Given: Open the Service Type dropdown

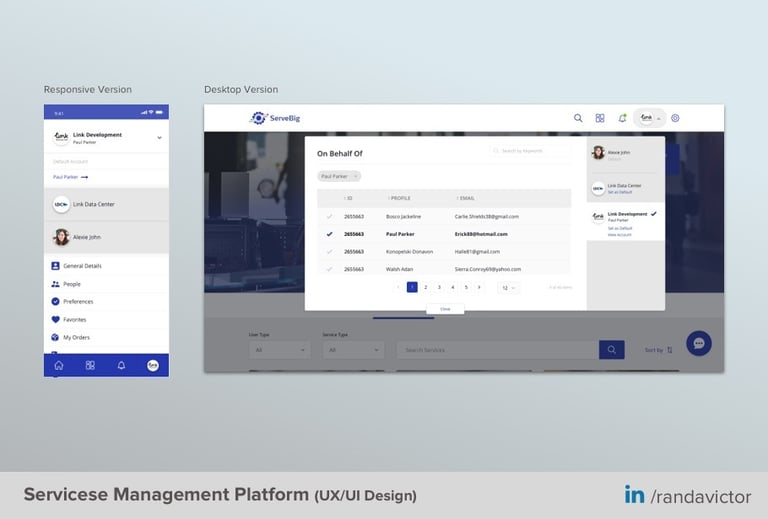Looking at the screenshot, I should [x=353, y=350].
